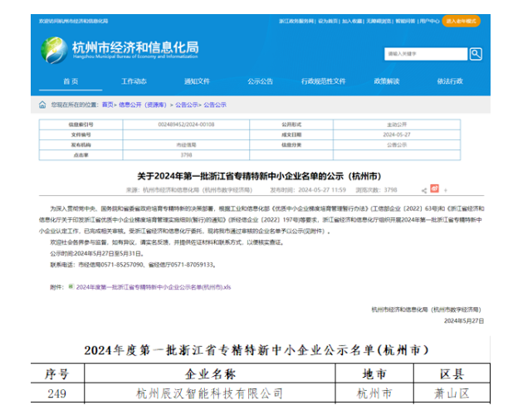
Task: Open the 首页 navigation tab
Action: coord(71,81)
